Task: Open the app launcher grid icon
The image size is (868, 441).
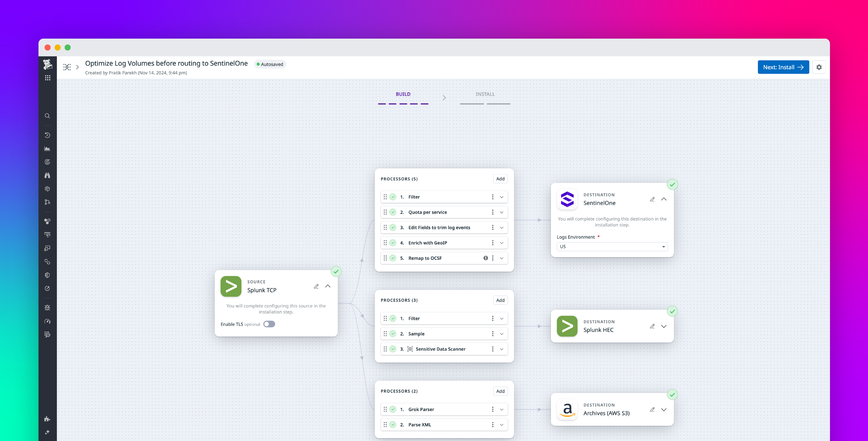Action: point(48,77)
